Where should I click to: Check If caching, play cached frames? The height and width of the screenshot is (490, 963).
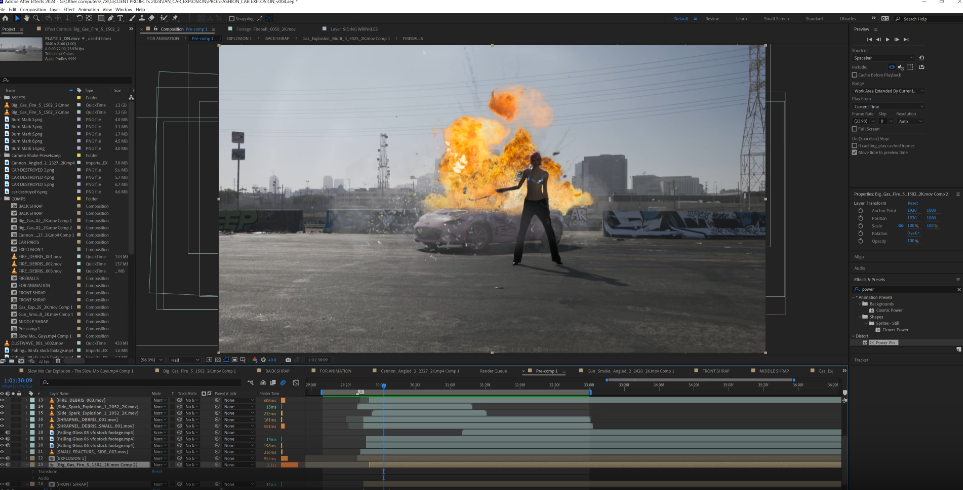854,146
